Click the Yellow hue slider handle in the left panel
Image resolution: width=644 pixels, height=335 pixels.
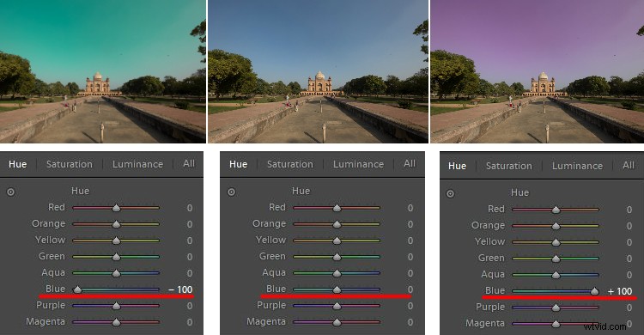click(116, 241)
